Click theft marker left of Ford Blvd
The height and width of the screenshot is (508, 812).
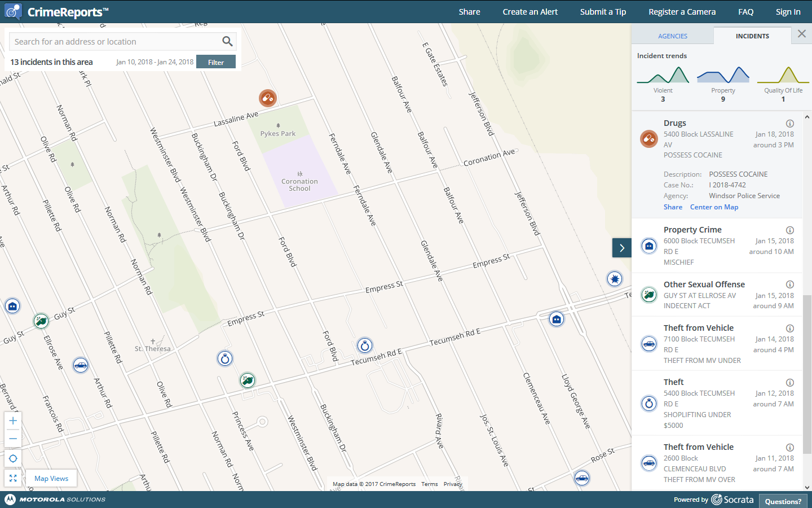click(x=225, y=358)
